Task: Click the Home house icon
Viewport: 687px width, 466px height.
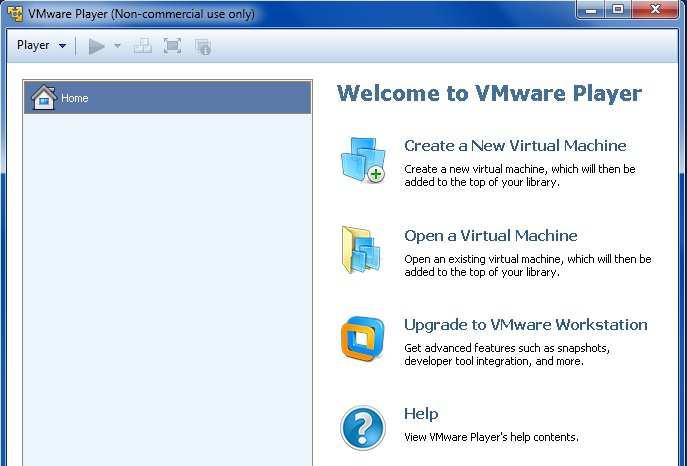Action: point(43,97)
